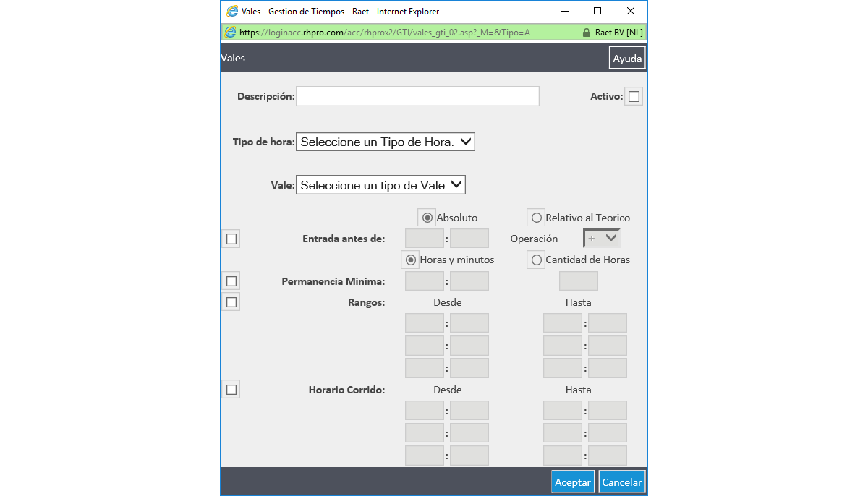Click the Internet Explorer icon in title bar
Image resolution: width=868 pixels, height=496 pixels.
[232, 11]
